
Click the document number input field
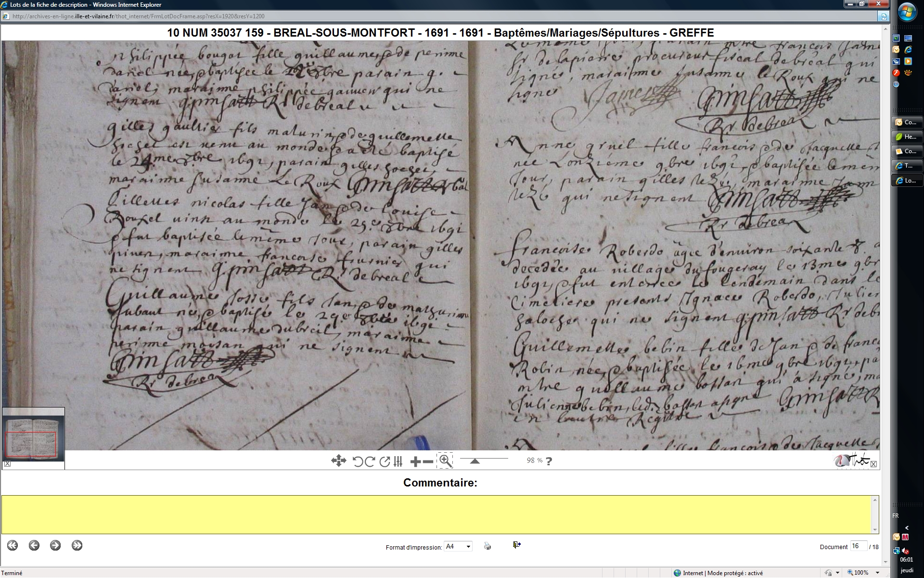click(858, 546)
